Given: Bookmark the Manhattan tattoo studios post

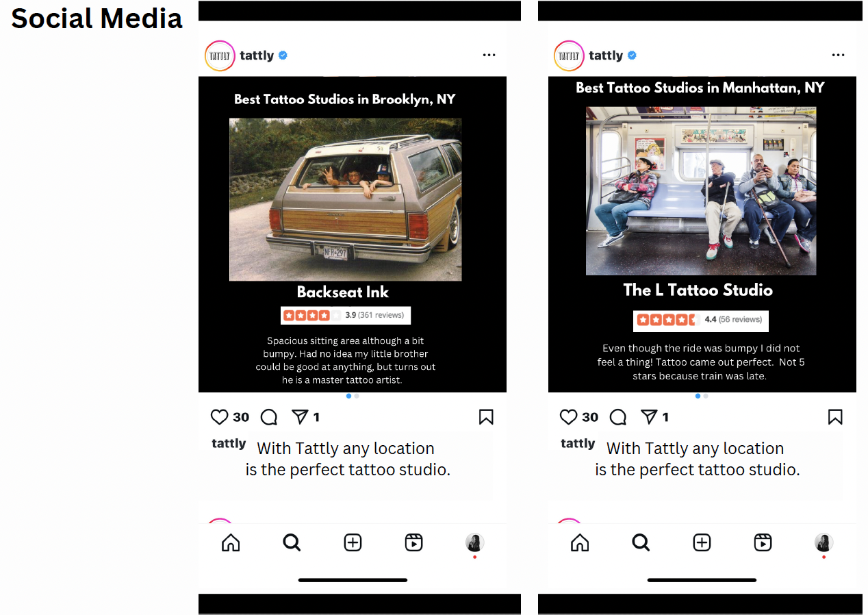Looking at the screenshot, I should pos(835,417).
